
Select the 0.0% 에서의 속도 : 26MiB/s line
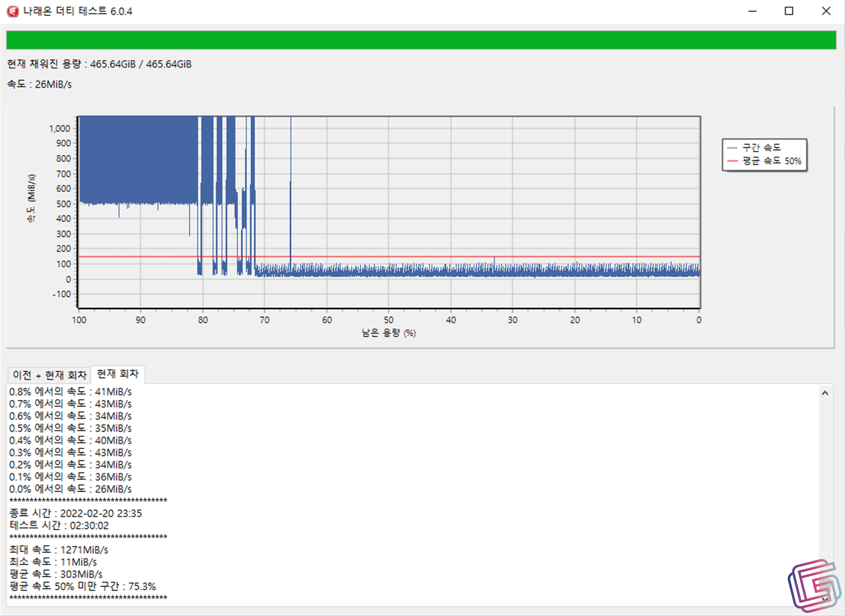pos(71,489)
